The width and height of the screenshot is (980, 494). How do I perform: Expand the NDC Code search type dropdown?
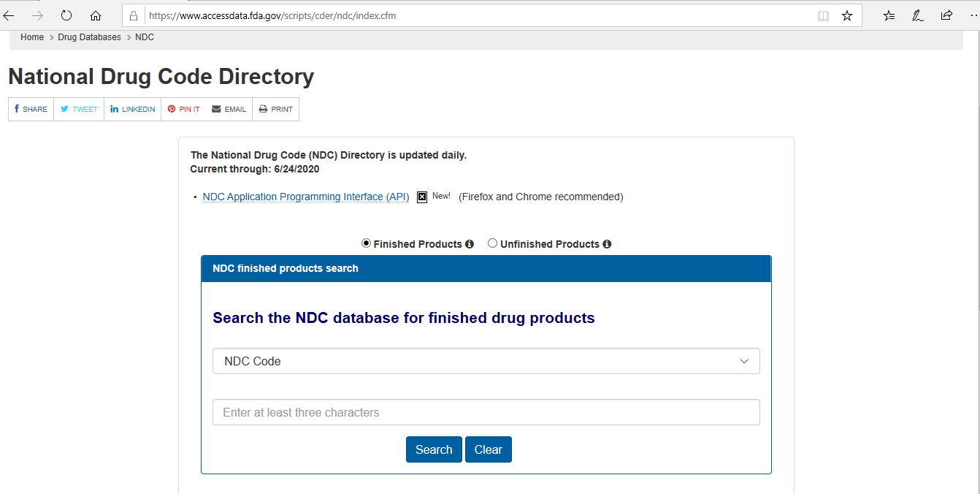pyautogui.click(x=486, y=361)
